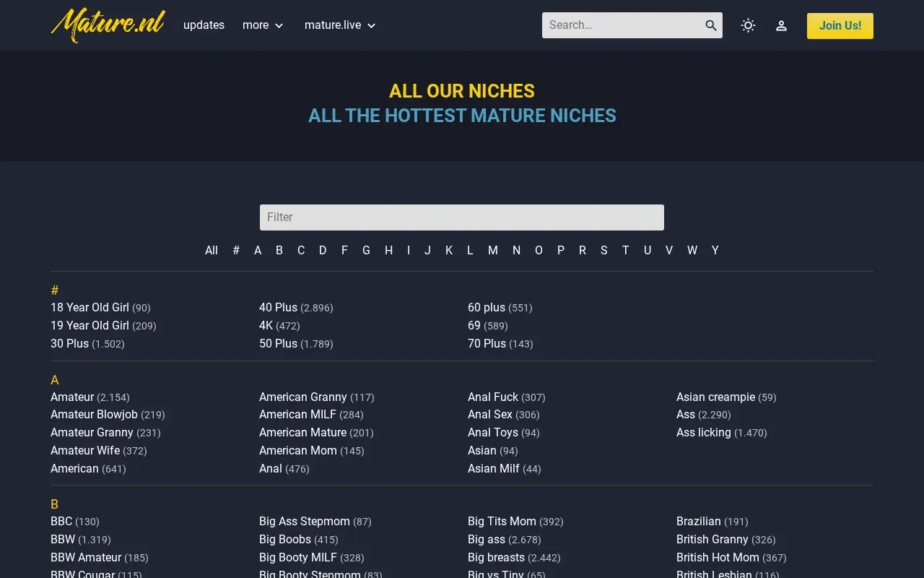Click letter 'V' in the alphabet bar
The height and width of the screenshot is (578, 924).
(669, 251)
